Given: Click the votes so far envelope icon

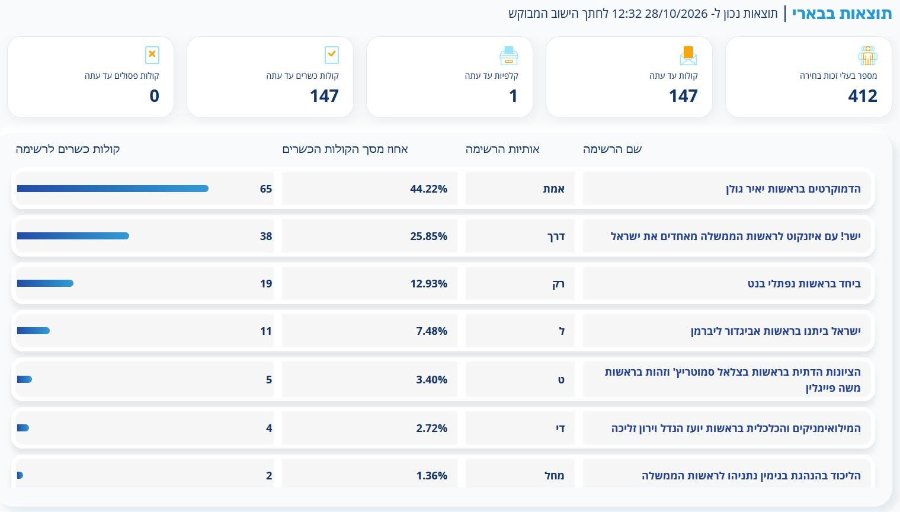Looking at the screenshot, I should (x=688, y=56).
